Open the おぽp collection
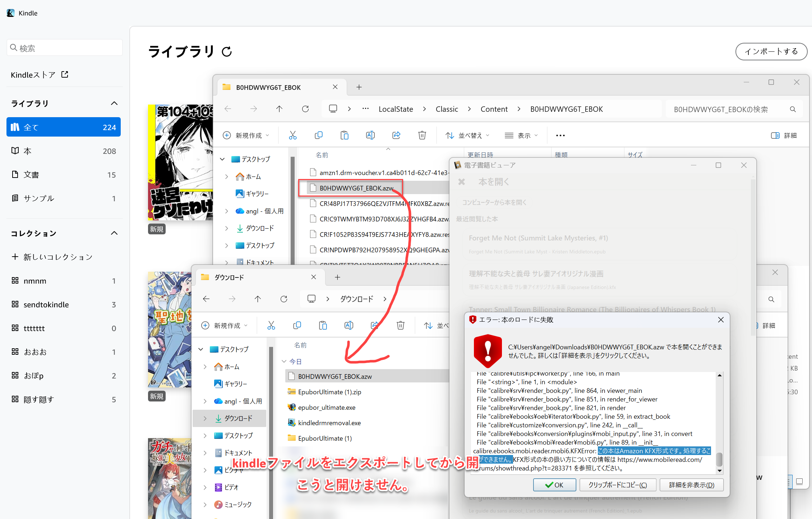The height and width of the screenshot is (519, 812). (64, 376)
